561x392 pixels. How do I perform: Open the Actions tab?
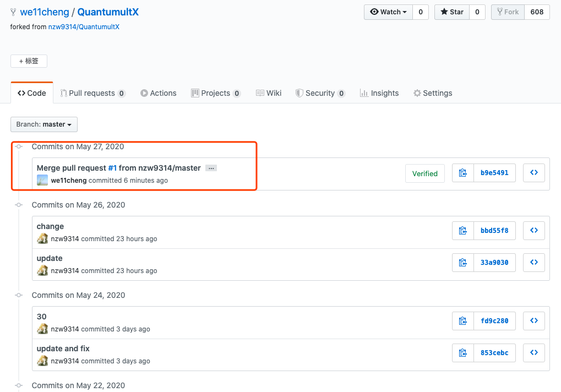pos(158,93)
